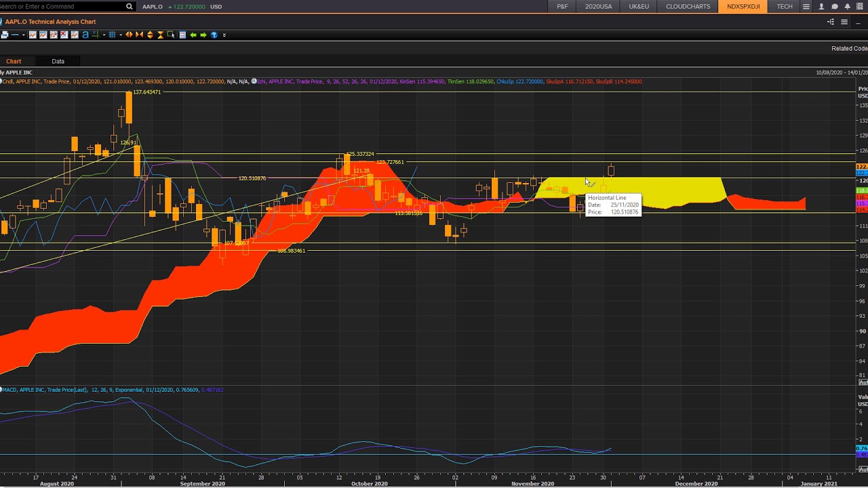Click the 123.727661 price label

(390, 162)
